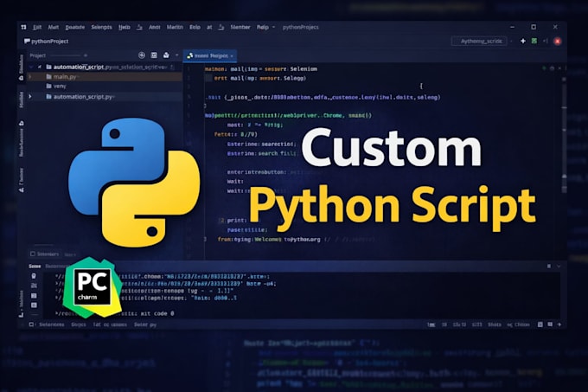Click the second icon in run console sidebar
This screenshot has width=588, height=392.
(x=34, y=286)
